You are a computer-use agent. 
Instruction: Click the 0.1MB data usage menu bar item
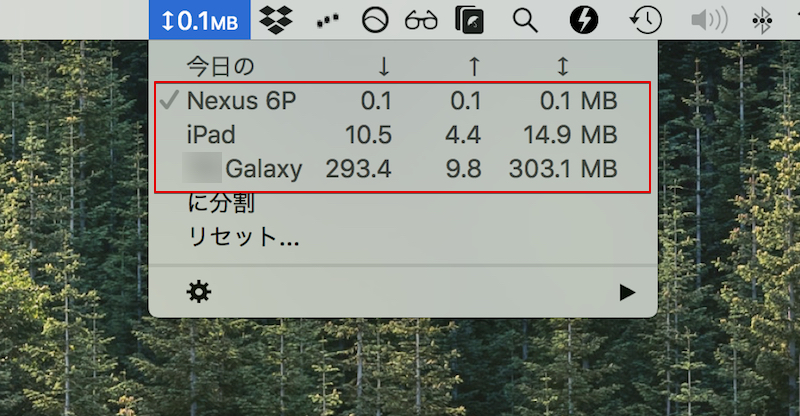tap(199, 20)
